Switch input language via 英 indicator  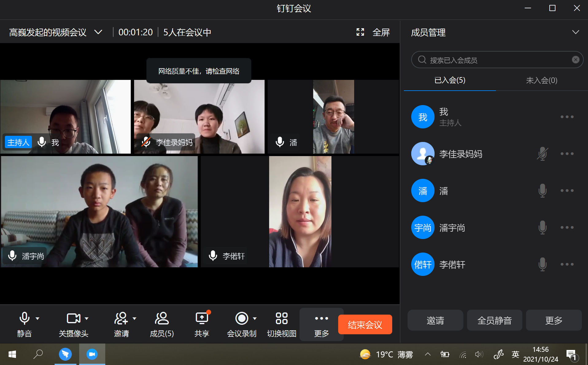tap(515, 354)
